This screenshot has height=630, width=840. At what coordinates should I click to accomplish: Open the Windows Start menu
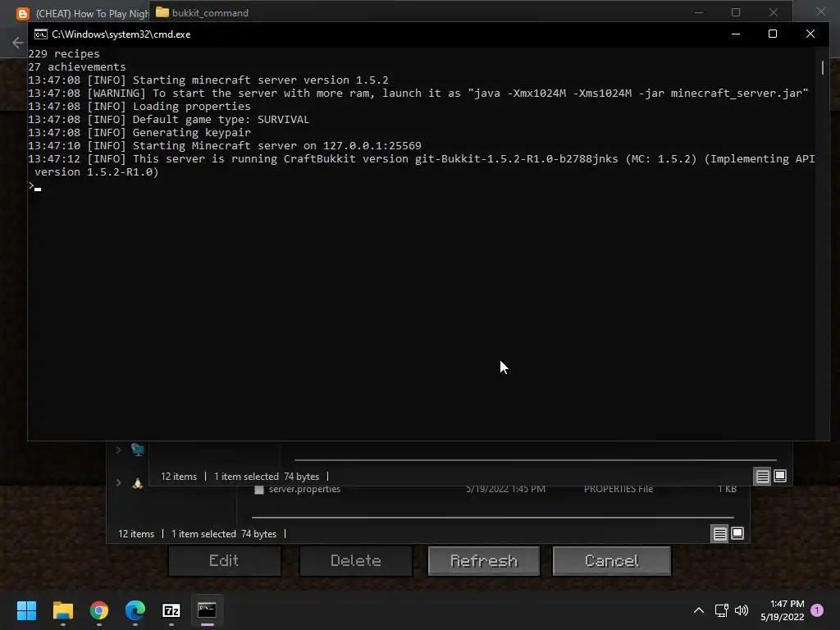point(26,610)
